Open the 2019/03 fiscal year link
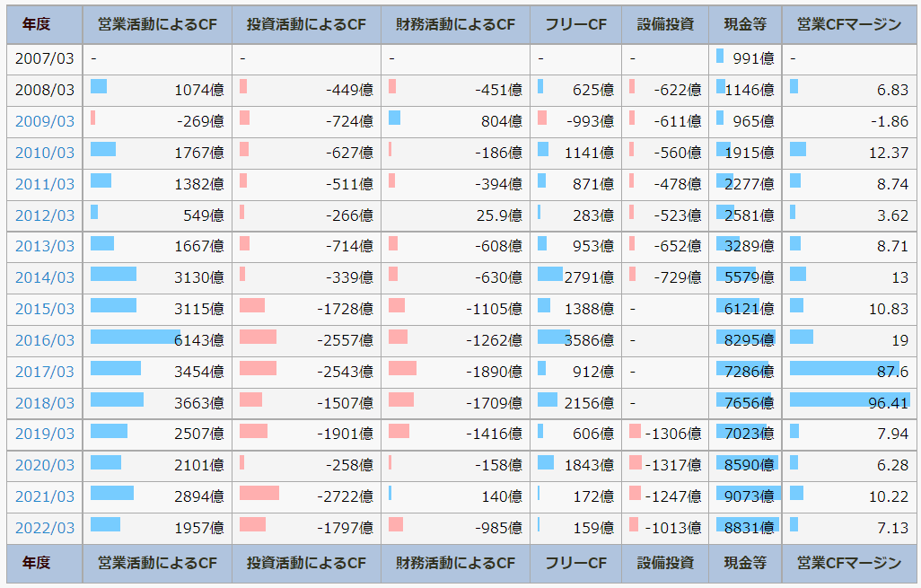Screen dimensions: 921x588 45,434
